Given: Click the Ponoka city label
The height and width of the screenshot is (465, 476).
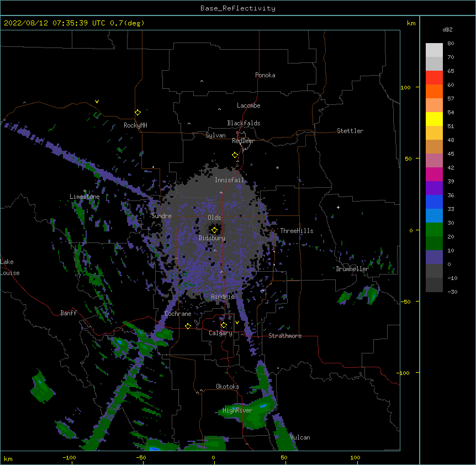Looking at the screenshot, I should click(265, 75).
